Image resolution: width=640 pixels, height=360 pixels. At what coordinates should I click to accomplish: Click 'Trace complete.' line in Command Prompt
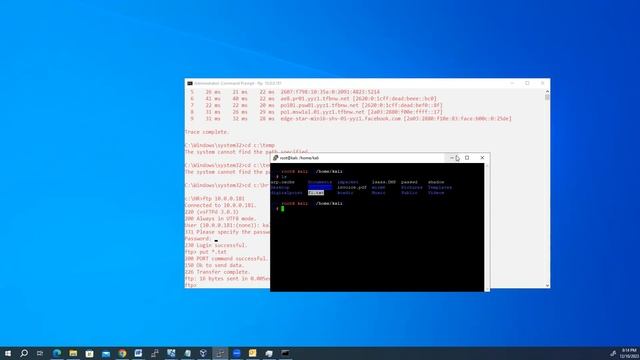207,132
